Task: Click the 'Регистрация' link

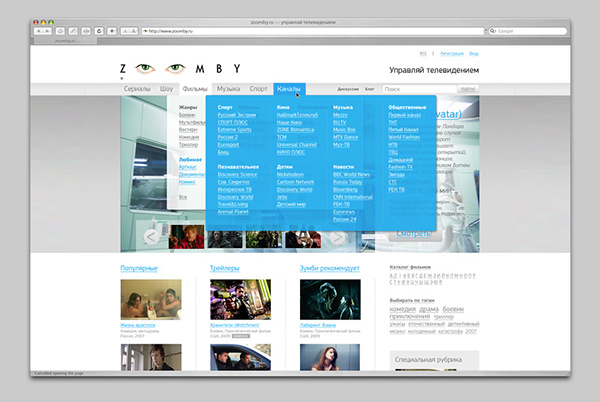Action: (452, 54)
